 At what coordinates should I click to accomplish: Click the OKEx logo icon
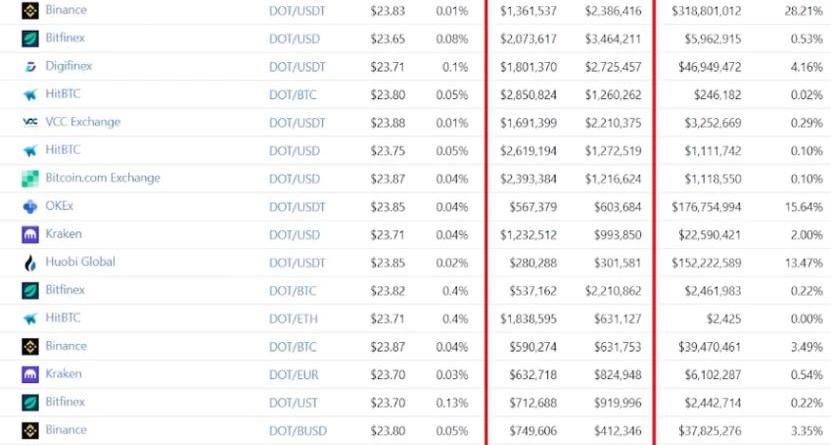[29, 206]
